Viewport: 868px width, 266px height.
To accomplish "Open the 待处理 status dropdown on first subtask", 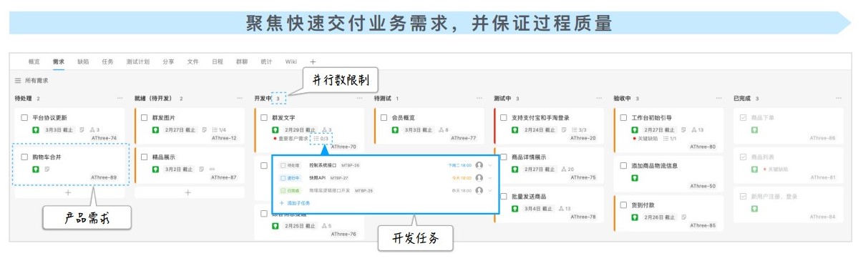I will [290, 165].
